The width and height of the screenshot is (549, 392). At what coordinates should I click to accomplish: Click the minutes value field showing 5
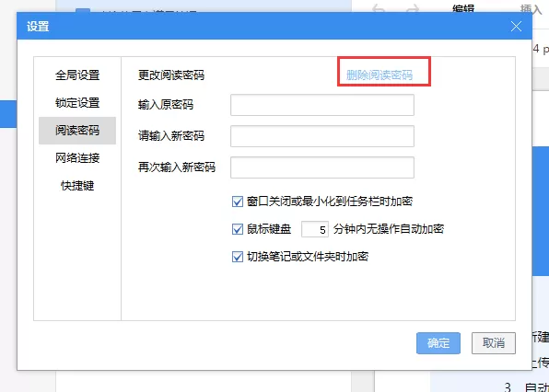[315, 229]
